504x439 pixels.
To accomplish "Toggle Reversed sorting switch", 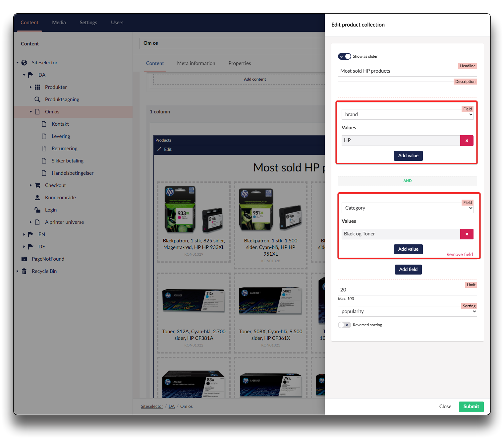I will (345, 325).
